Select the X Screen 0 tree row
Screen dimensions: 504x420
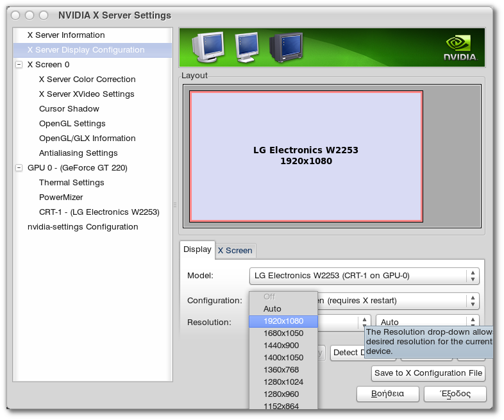tap(92, 65)
